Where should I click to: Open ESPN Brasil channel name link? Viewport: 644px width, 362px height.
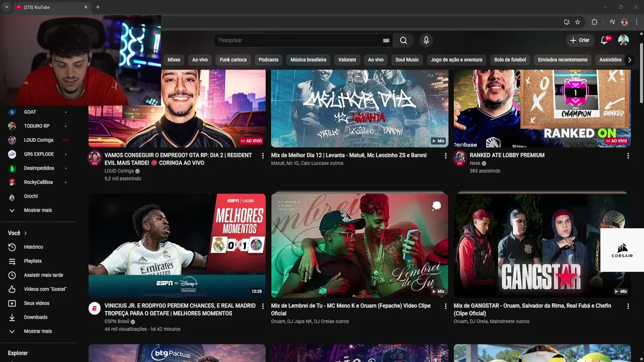117,321
